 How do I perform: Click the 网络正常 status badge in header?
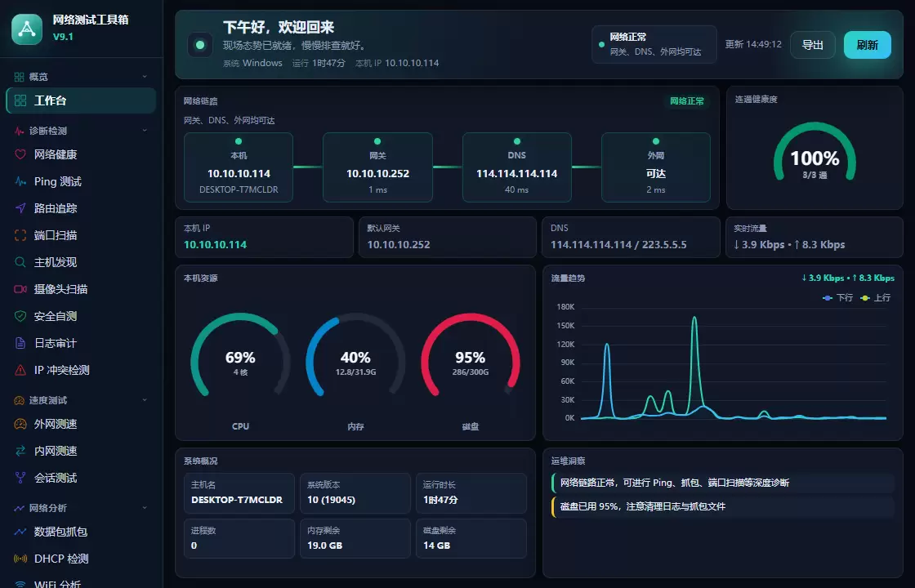[654, 44]
